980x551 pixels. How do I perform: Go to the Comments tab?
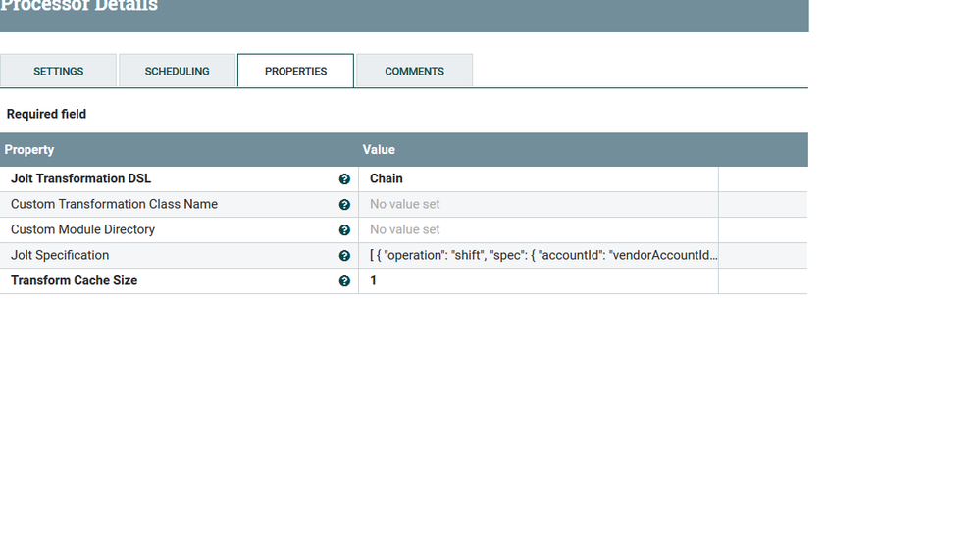coord(414,72)
